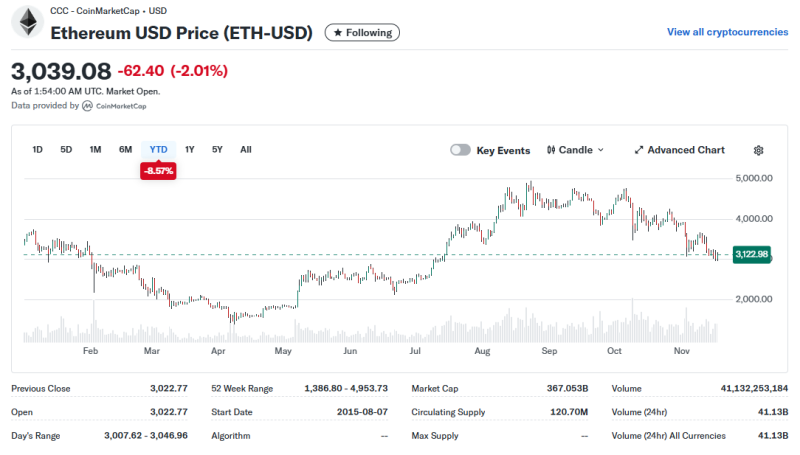
Task: Select the YTD range tab
Action: (x=158, y=149)
